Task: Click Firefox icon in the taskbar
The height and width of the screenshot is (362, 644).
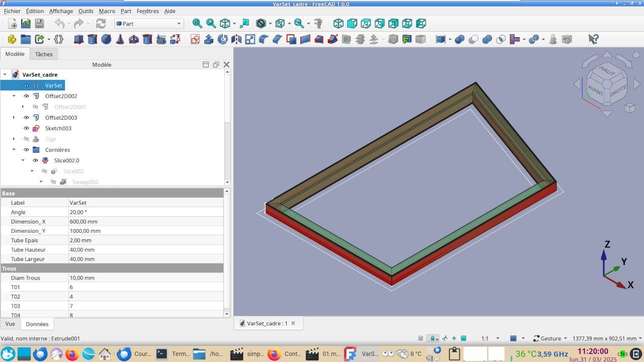Action: pyautogui.click(x=72, y=354)
